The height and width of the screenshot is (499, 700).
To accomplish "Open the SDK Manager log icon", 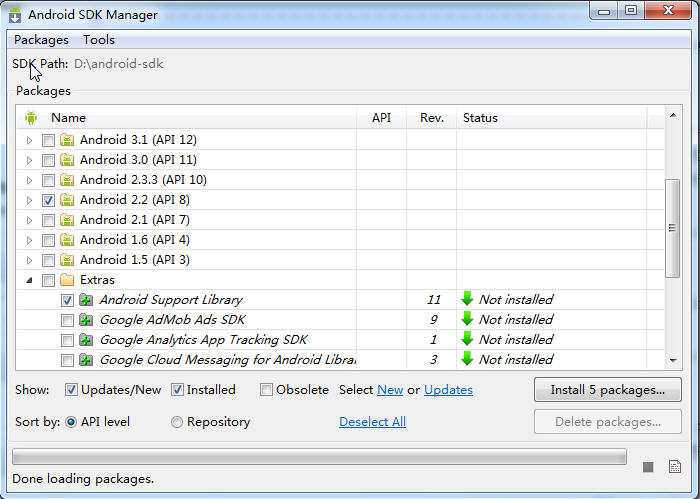I will pos(675,466).
